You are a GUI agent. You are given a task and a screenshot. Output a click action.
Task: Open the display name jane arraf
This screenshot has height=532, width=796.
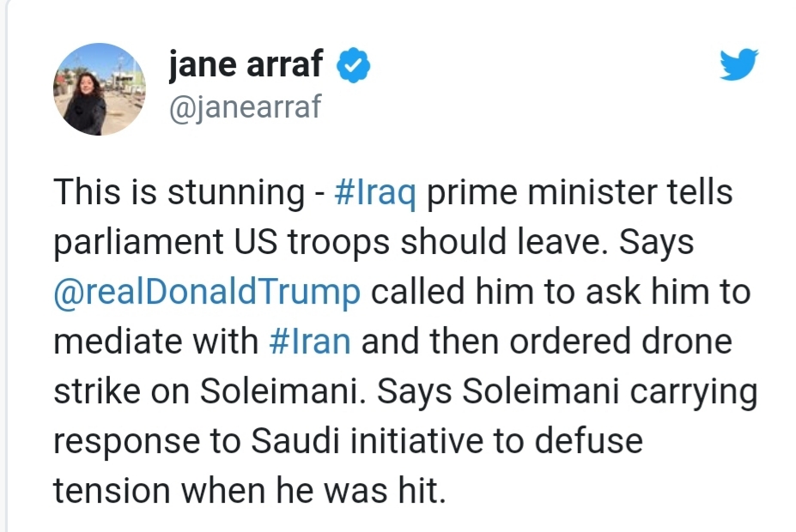click(x=246, y=64)
